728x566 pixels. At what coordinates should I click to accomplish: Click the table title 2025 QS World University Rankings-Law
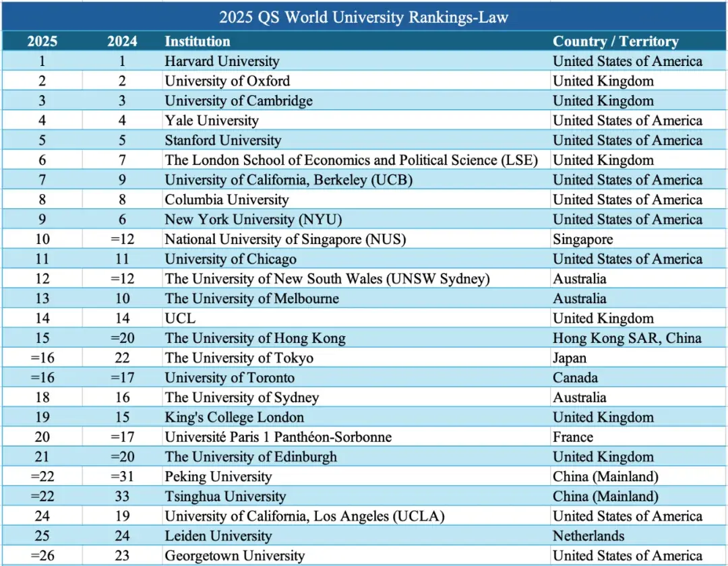point(364,18)
